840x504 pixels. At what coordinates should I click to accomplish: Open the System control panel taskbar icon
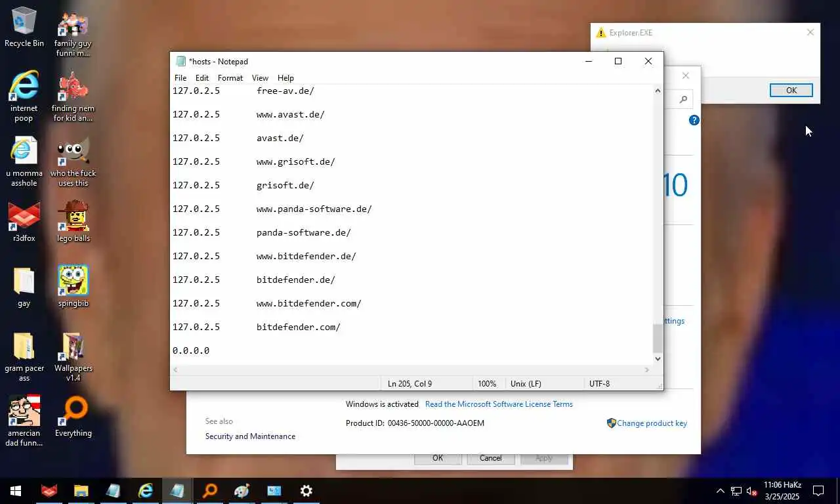(x=274, y=490)
